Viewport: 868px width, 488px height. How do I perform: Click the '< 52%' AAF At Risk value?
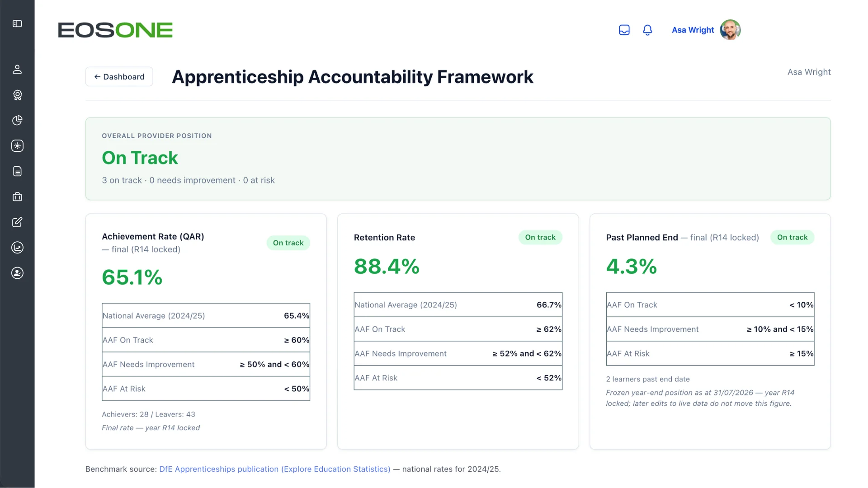click(549, 378)
